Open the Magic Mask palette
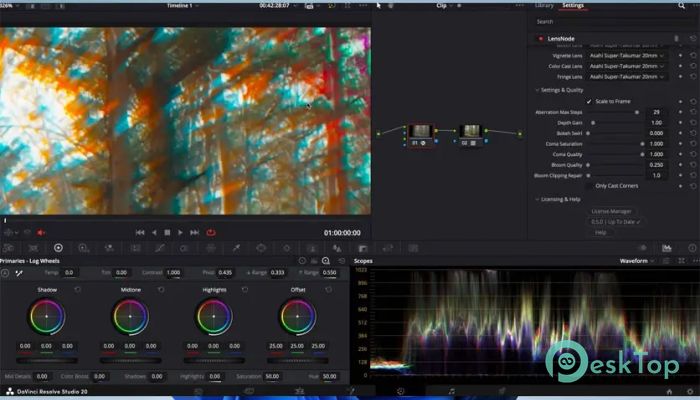 [x=312, y=248]
